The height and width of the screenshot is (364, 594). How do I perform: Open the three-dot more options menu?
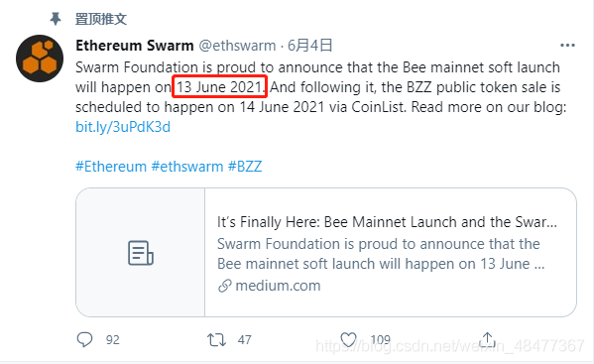click(x=567, y=46)
